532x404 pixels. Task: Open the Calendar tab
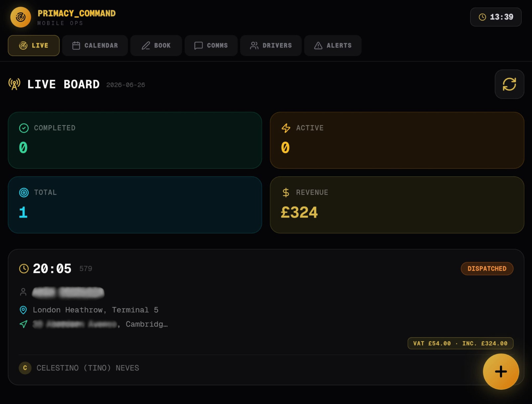point(95,46)
